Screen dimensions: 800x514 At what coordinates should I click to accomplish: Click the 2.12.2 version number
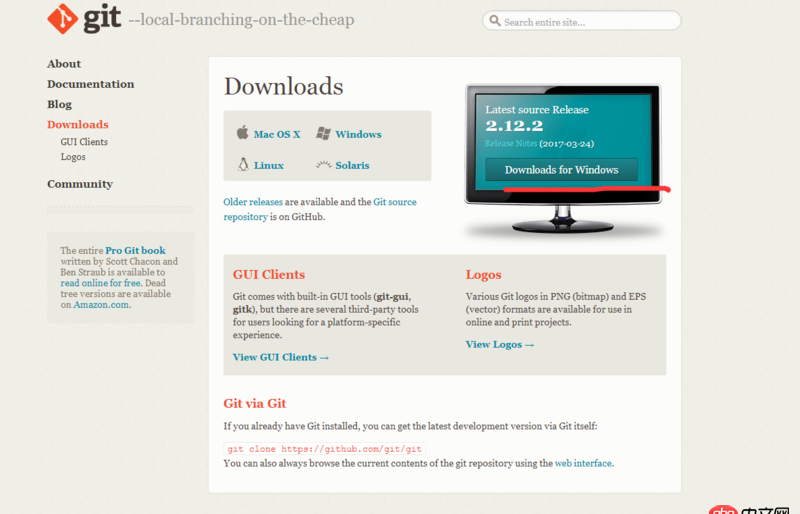coord(514,126)
